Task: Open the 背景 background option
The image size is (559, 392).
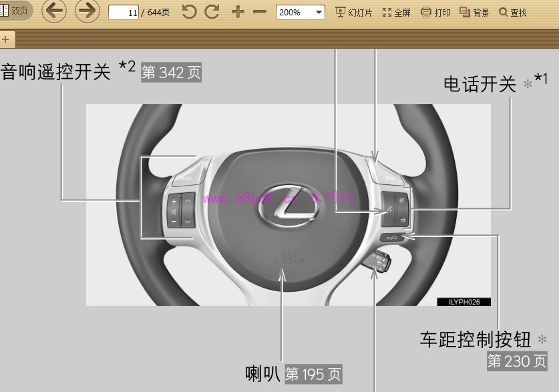Action: pos(474,13)
